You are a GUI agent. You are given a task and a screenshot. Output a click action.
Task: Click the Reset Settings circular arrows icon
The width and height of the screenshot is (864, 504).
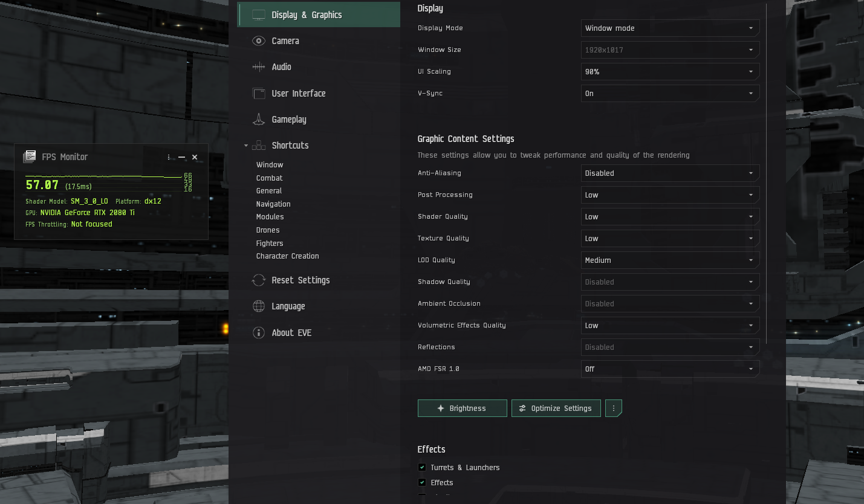tap(259, 280)
